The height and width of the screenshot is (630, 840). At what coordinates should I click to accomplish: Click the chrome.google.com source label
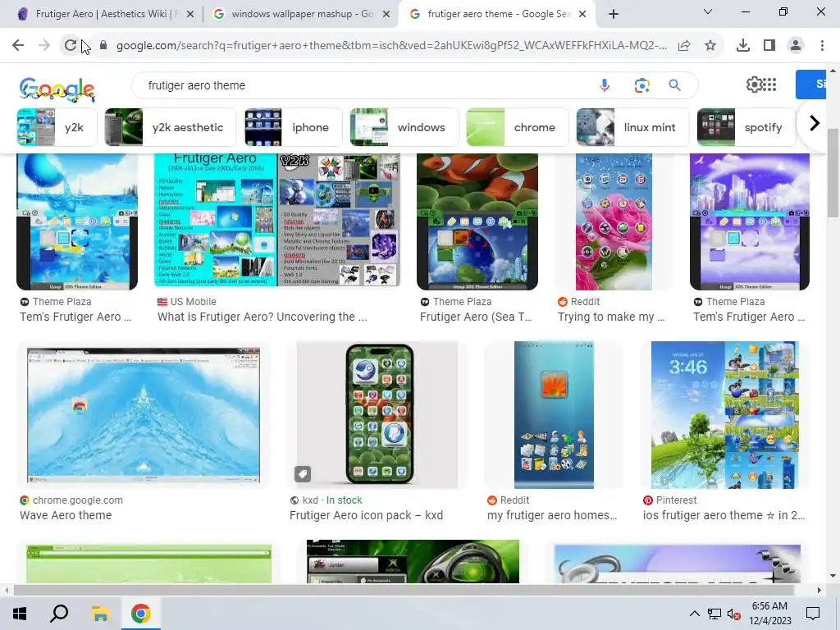click(78, 500)
